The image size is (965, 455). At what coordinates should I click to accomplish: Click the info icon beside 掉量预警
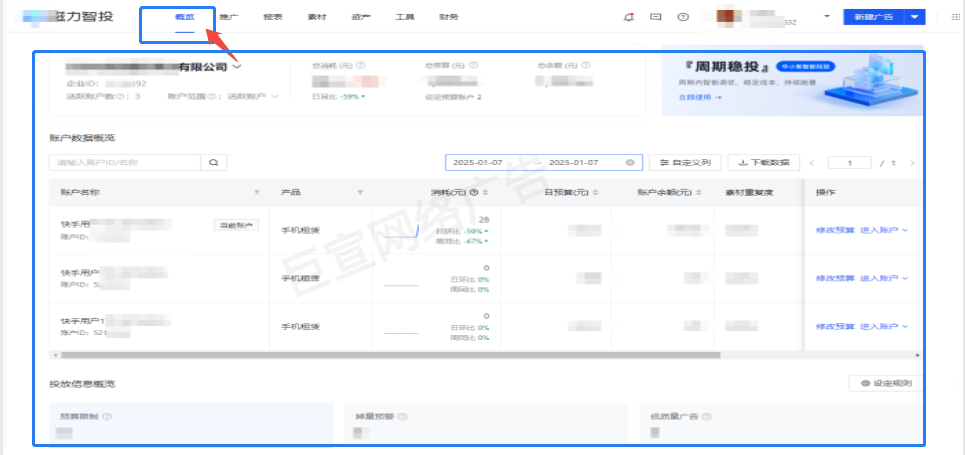pos(402,417)
